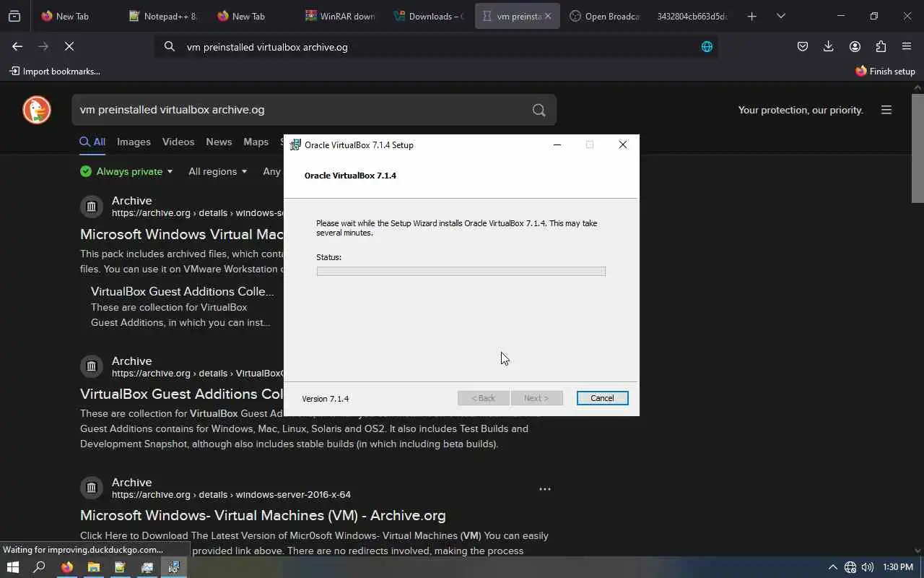Click 'Version 7.1.4' text in setup dialog
924x578 pixels.
[x=325, y=399]
